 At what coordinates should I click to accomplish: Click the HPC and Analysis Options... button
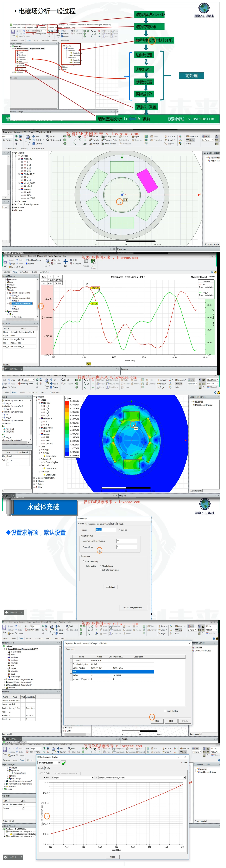coord(133,608)
